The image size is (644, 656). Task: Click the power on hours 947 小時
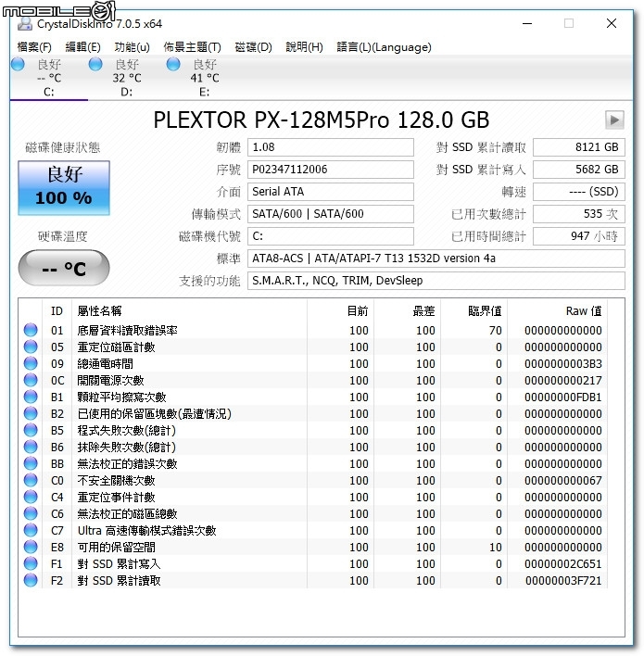click(579, 236)
